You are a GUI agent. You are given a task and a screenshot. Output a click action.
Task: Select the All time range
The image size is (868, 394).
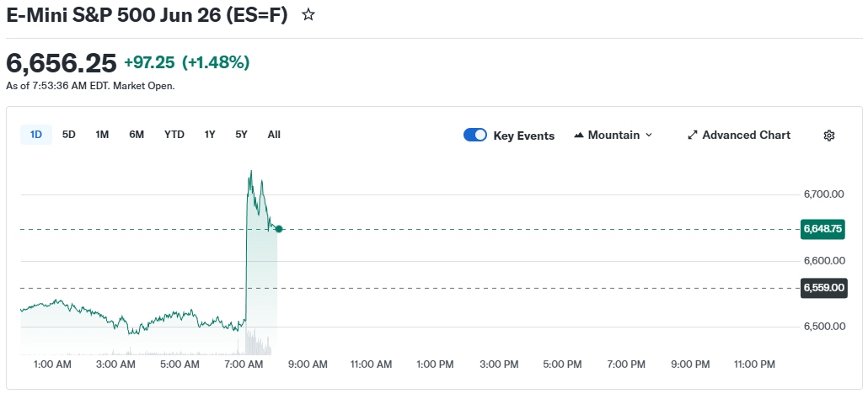[274, 135]
